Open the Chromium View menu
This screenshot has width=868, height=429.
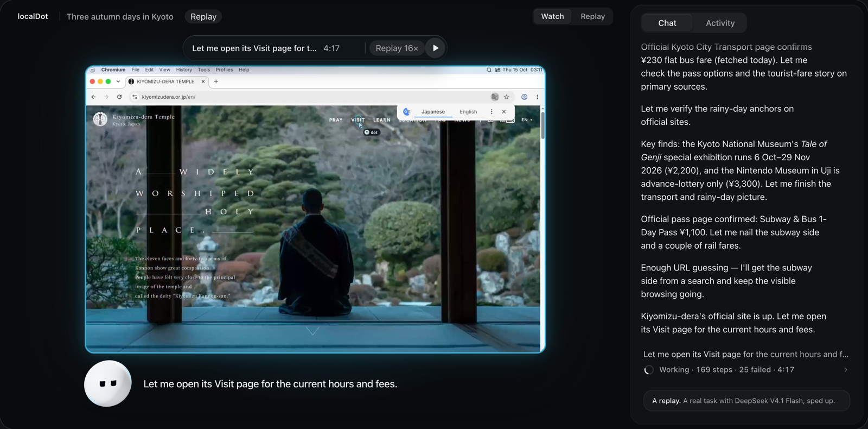pyautogui.click(x=164, y=70)
